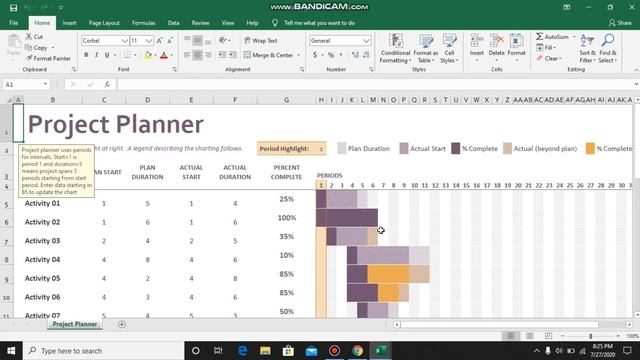Open Format as Table
This screenshot has width=640, height=360.
[425, 48]
